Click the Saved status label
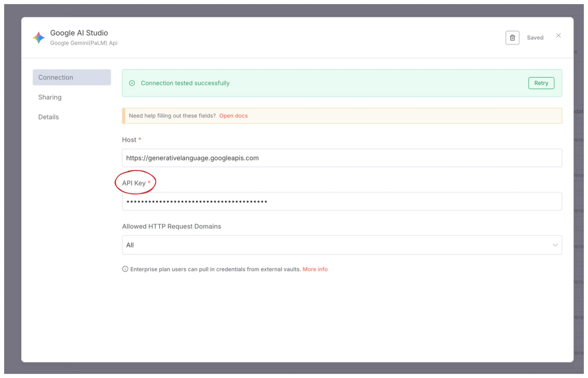The image size is (588, 378). click(x=535, y=38)
